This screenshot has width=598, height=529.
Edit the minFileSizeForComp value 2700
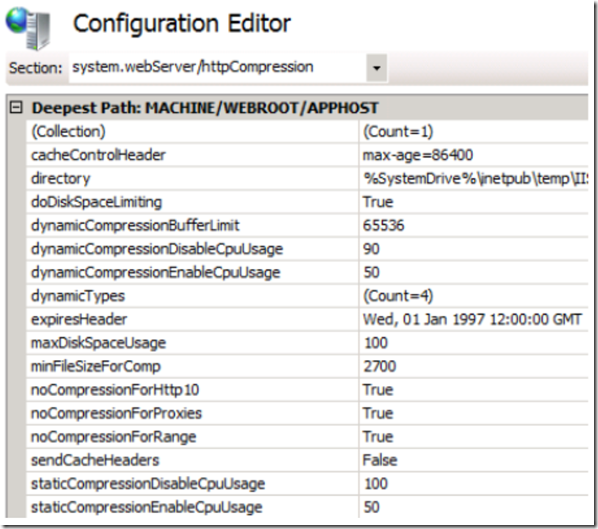coord(379,367)
